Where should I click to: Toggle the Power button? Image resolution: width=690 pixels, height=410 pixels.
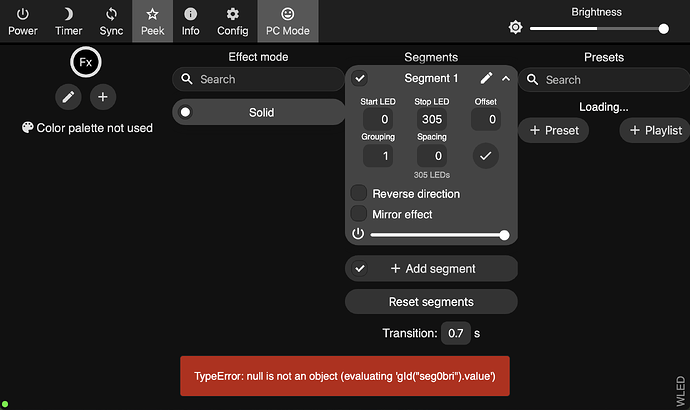tap(23, 22)
